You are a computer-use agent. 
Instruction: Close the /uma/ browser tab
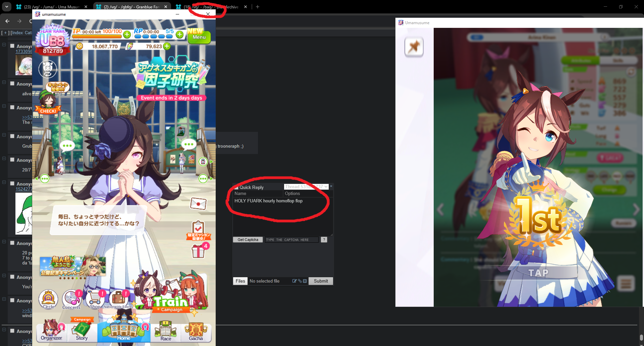click(x=86, y=7)
